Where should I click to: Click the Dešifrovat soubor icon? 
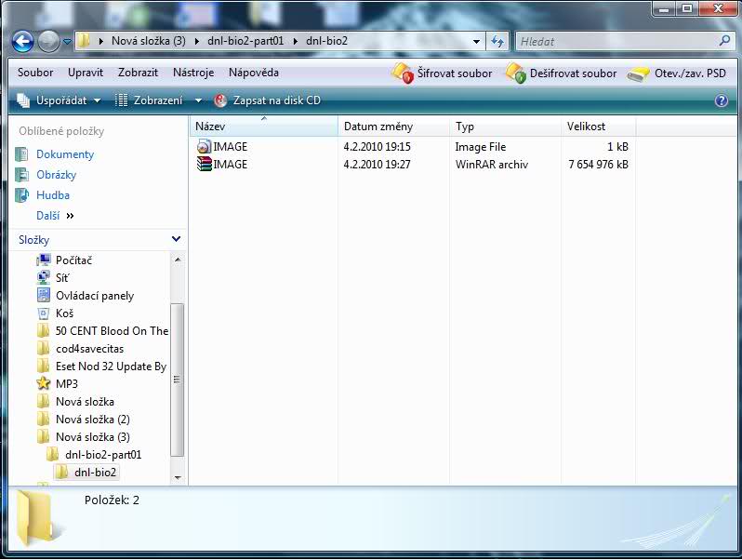click(x=515, y=73)
